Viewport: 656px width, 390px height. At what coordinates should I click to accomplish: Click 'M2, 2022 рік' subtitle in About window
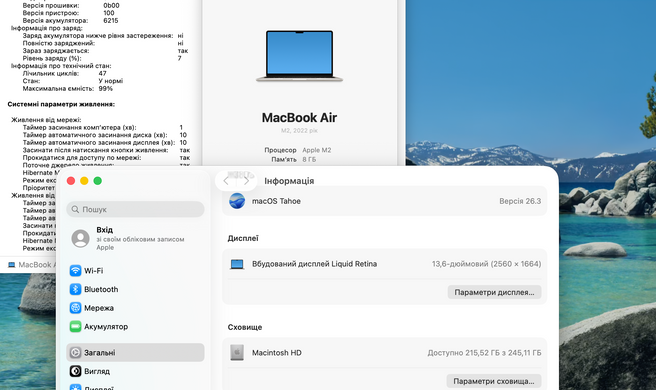pos(300,131)
